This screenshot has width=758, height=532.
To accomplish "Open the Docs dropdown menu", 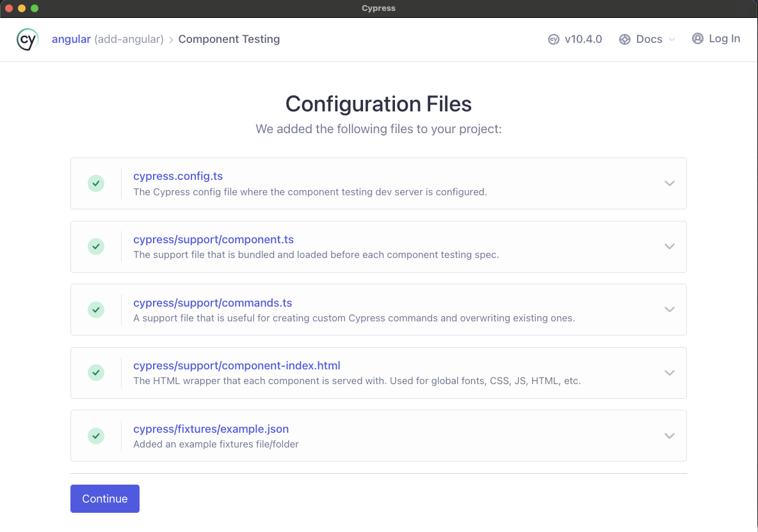I will tap(649, 39).
